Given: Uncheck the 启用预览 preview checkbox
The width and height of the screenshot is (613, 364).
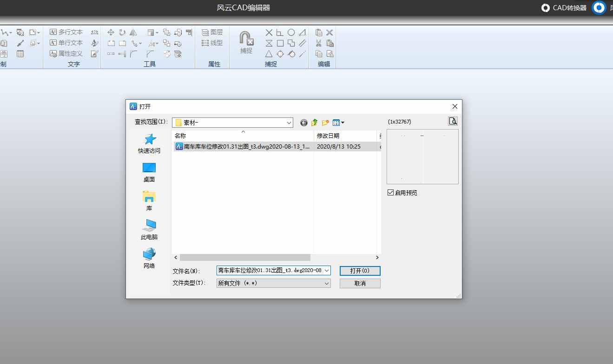Looking at the screenshot, I should 390,192.
